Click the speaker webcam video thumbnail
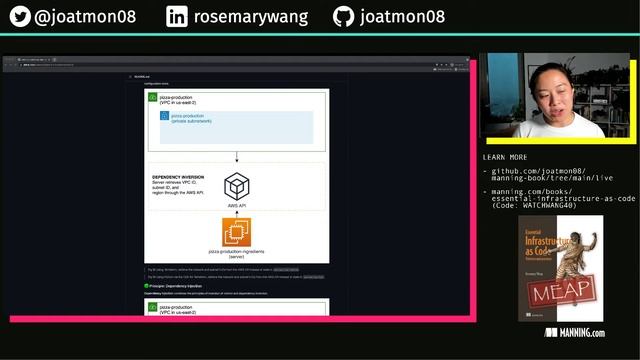The height and width of the screenshot is (360, 640). 555,95
